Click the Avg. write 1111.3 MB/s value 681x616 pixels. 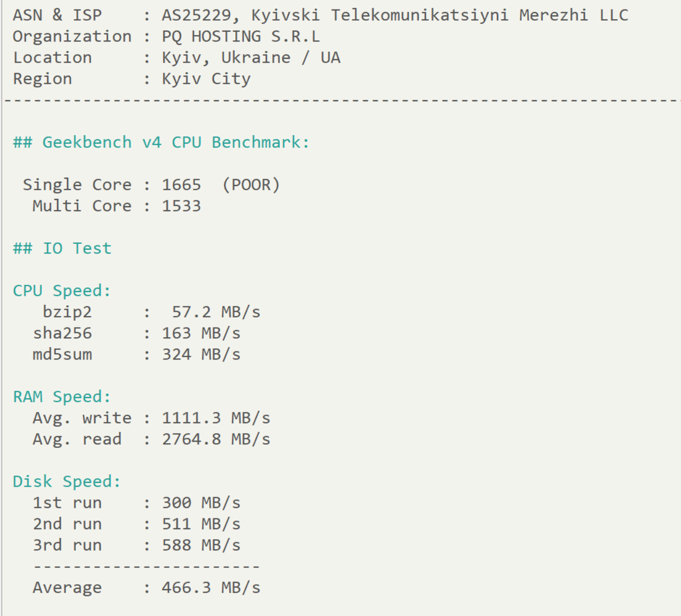point(216,418)
